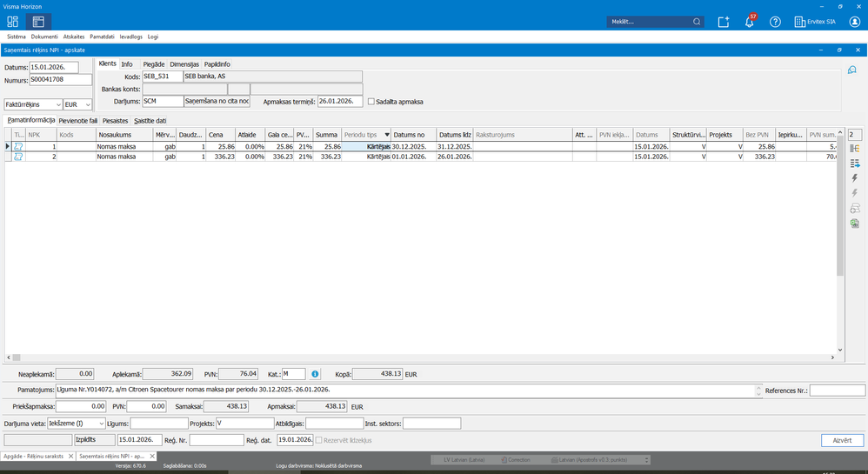Close the Apgāde - Rēķinu saraksts tab
868x474 pixels.
pos(70,457)
